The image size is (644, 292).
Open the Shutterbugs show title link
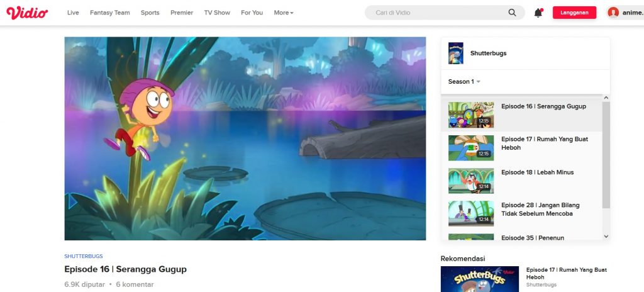click(x=488, y=53)
